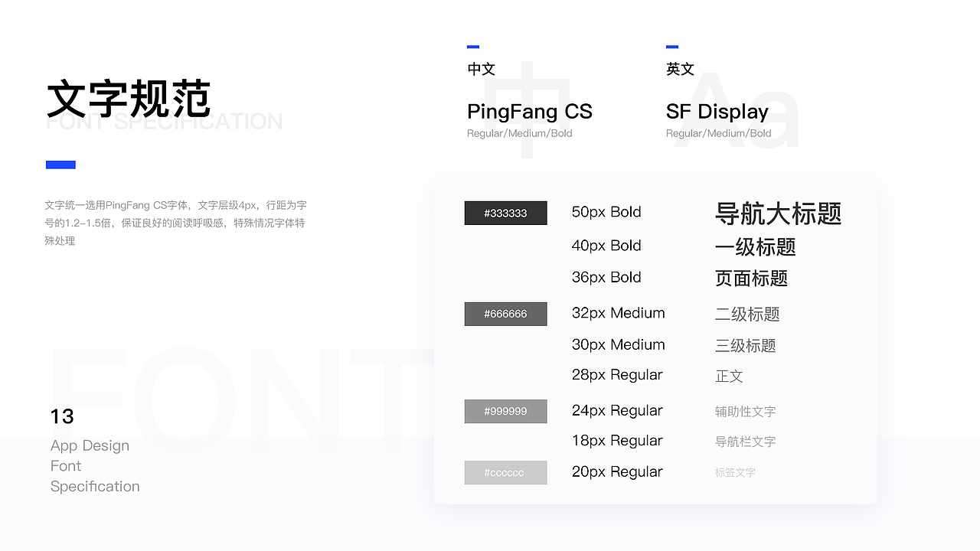Screen dimensions: 980x551
Task: Click the #999999 color swatch
Action: [x=505, y=411]
